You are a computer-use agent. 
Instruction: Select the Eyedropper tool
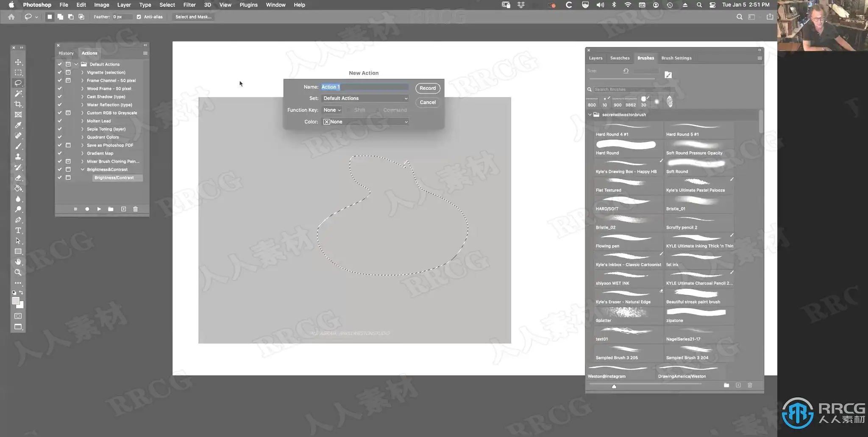coord(18,125)
